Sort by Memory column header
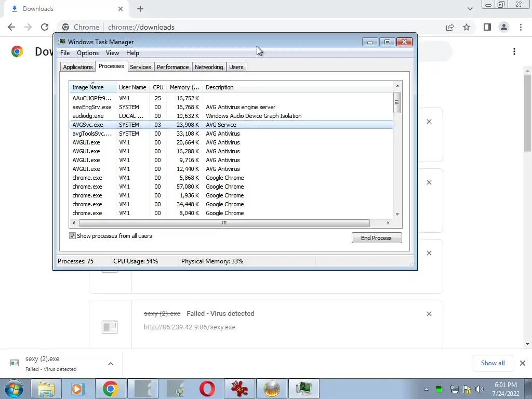532x399 pixels. [184, 87]
